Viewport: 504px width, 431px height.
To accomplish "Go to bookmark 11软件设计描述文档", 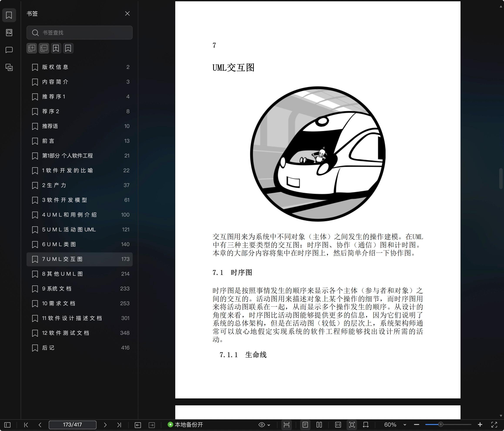I will (x=80, y=318).
